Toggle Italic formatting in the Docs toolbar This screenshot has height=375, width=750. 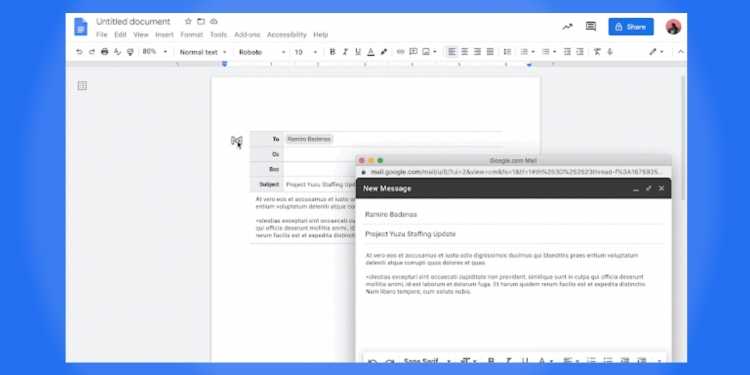pyautogui.click(x=345, y=52)
